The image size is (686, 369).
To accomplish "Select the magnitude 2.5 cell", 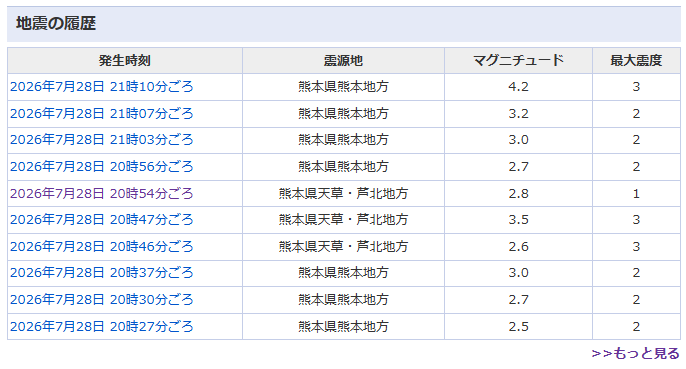I will pyautogui.click(x=518, y=327).
